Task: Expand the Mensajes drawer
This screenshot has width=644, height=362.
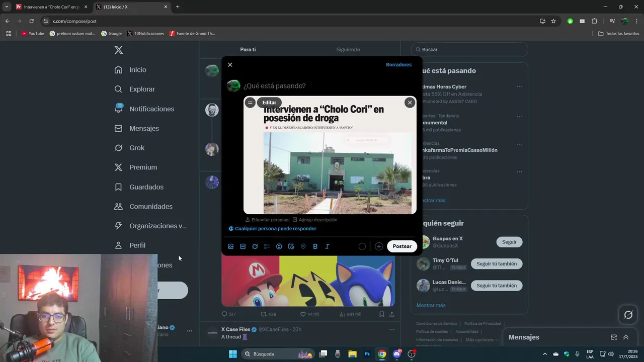Action: 626,337
